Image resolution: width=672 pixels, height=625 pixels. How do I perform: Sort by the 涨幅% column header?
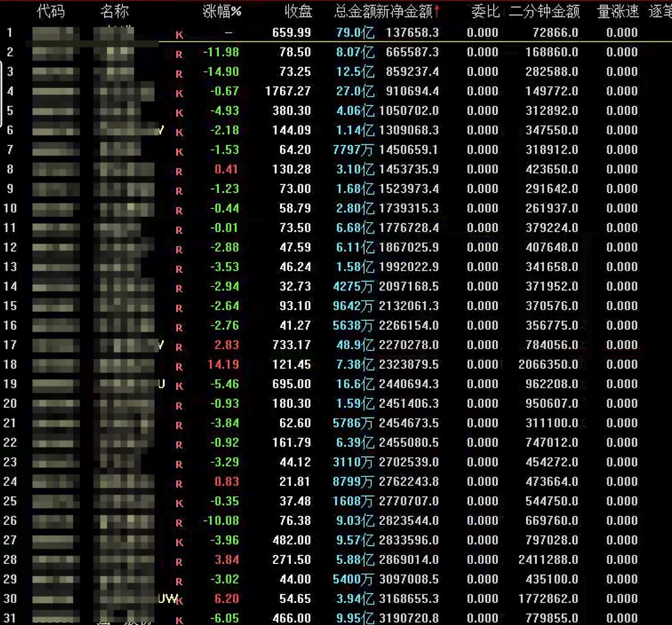(221, 11)
